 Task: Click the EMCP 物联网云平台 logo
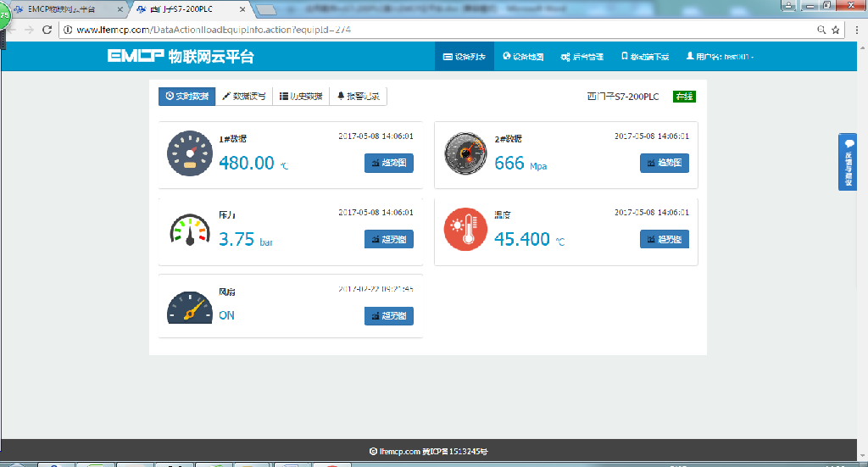(181, 57)
